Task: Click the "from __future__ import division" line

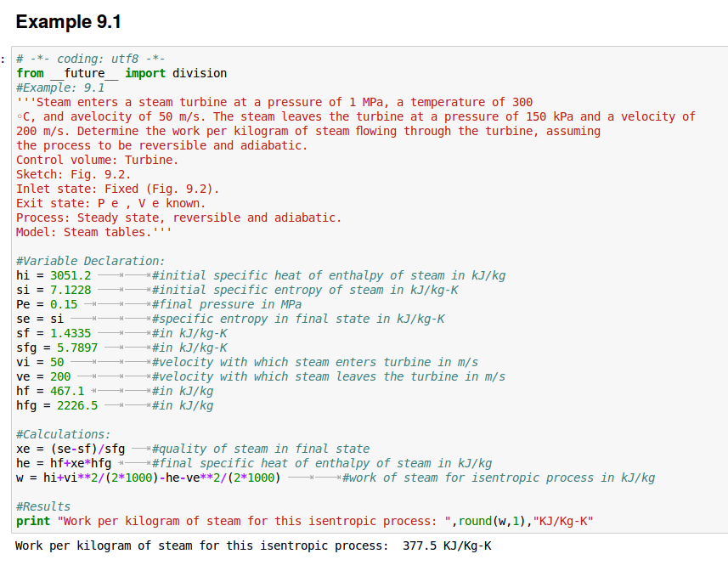Action: (121, 73)
